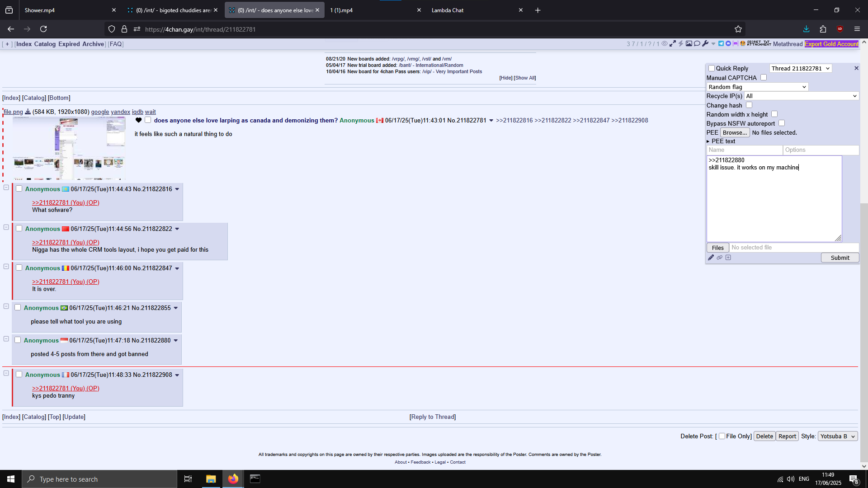Click the download icon next to file.png
The image size is (868, 488).
pos(28,112)
